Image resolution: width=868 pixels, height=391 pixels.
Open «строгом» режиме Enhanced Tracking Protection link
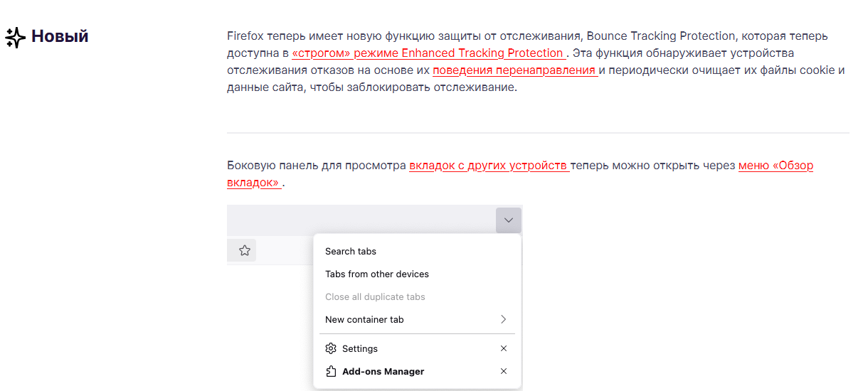429,53
